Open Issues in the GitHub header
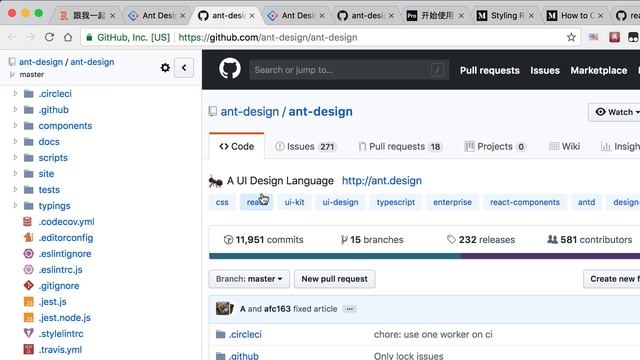The height and width of the screenshot is (360, 640). [545, 70]
